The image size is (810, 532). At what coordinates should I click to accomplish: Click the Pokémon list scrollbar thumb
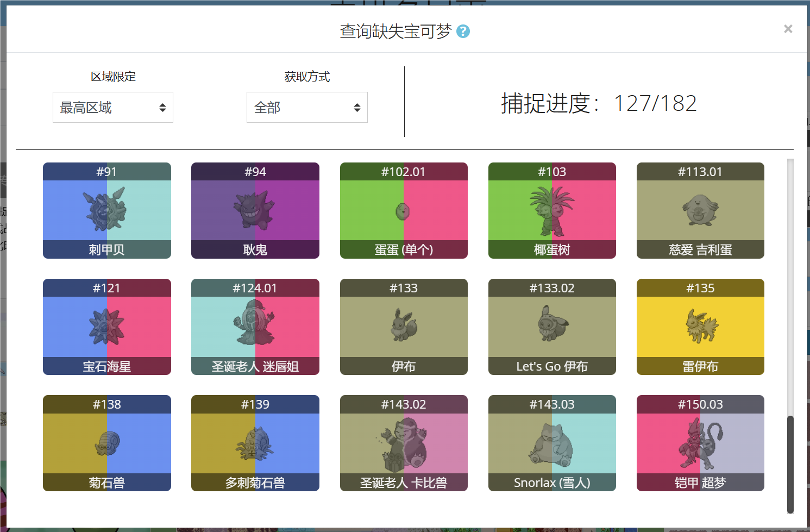(x=790, y=464)
